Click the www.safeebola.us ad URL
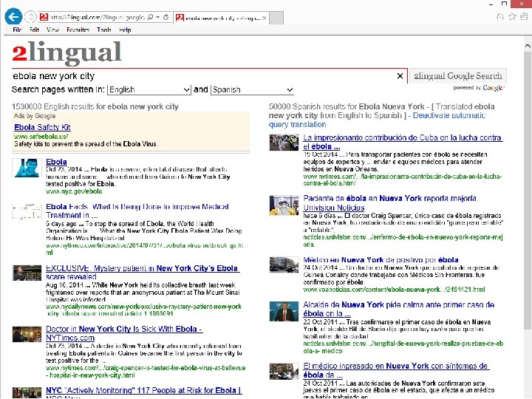Viewport: 532px width, 399px height. tap(41, 137)
